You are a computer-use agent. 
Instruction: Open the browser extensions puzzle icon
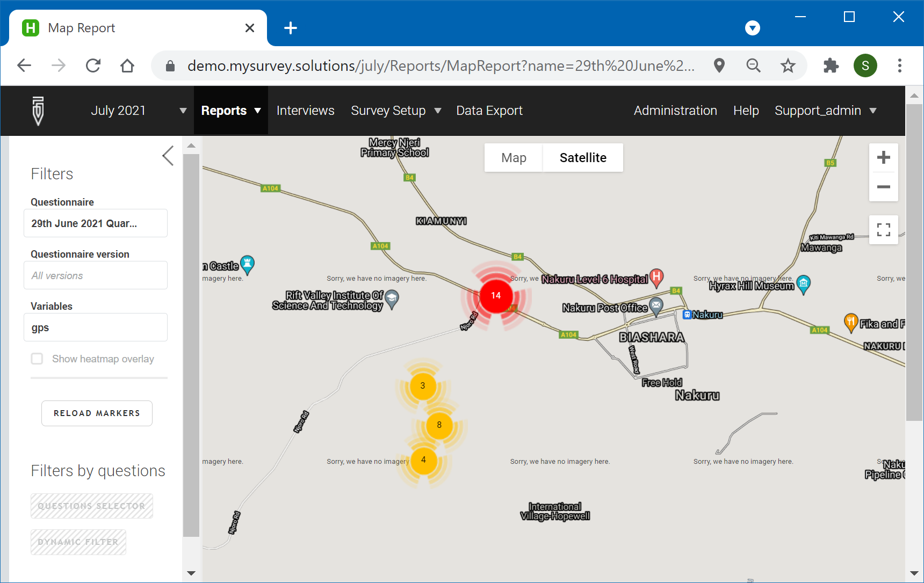click(x=831, y=65)
